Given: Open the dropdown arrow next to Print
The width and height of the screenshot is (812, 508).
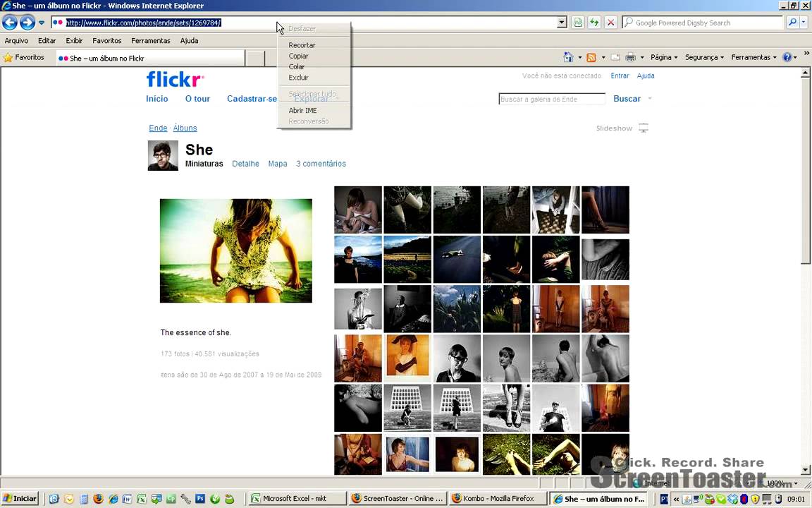Looking at the screenshot, I should click(x=642, y=58).
